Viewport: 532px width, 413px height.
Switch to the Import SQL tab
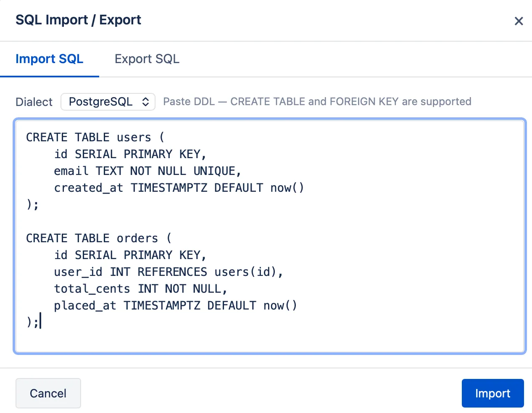tap(50, 59)
